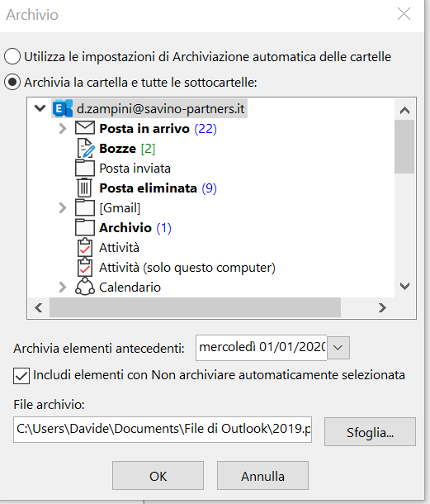Image resolution: width=430 pixels, height=504 pixels.
Task: Click the folder list scroll down arrow
Action: 404,286
